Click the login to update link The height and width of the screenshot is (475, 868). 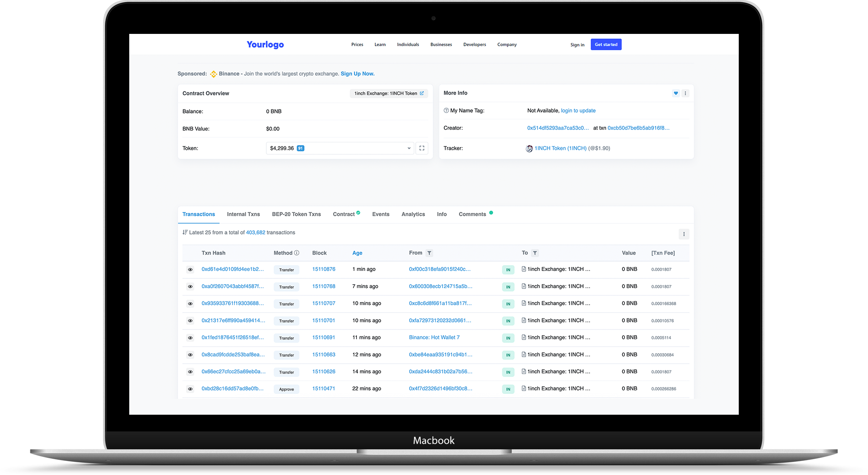pyautogui.click(x=578, y=111)
